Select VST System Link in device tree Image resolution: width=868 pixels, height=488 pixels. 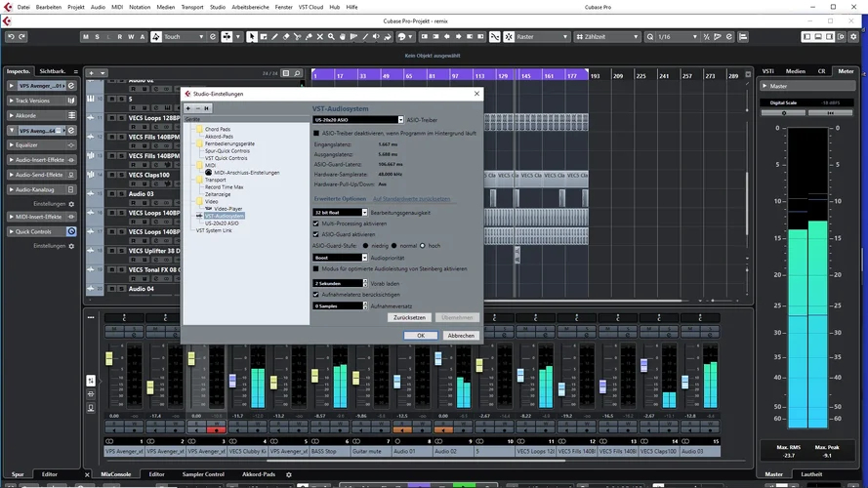(x=214, y=230)
